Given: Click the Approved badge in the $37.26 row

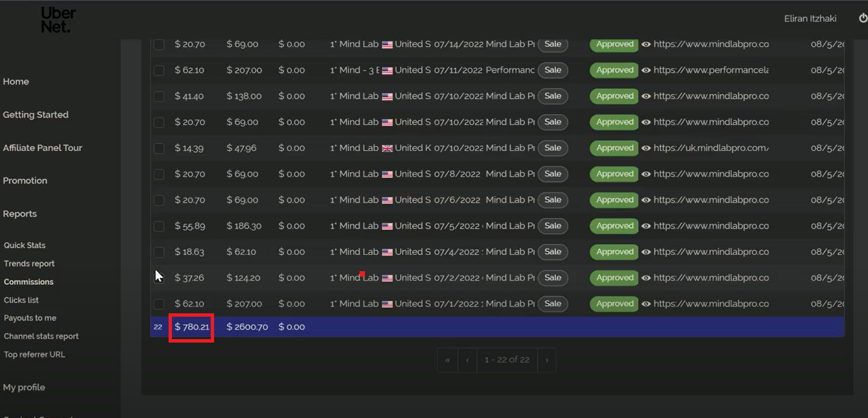Looking at the screenshot, I should coord(614,278).
